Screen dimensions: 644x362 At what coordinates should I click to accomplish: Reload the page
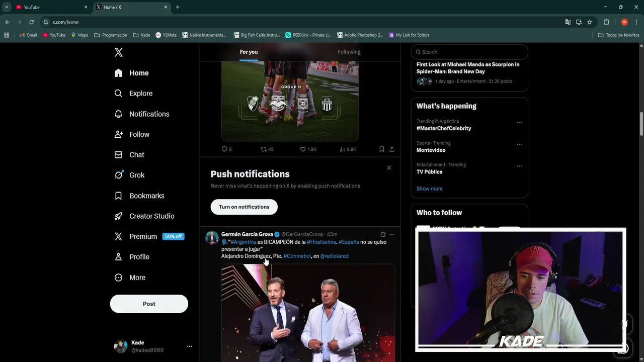(x=31, y=22)
